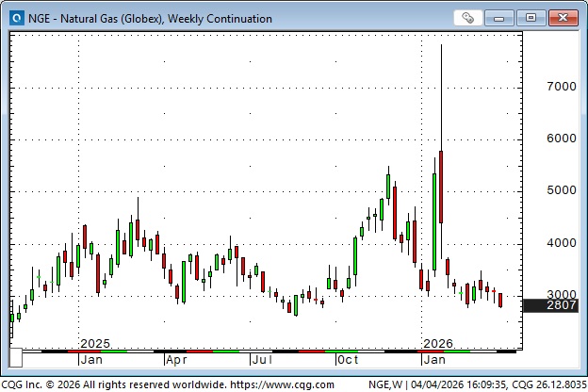Click the tall red candle with highest spike
This screenshot has width=588, height=392.
tap(441, 186)
